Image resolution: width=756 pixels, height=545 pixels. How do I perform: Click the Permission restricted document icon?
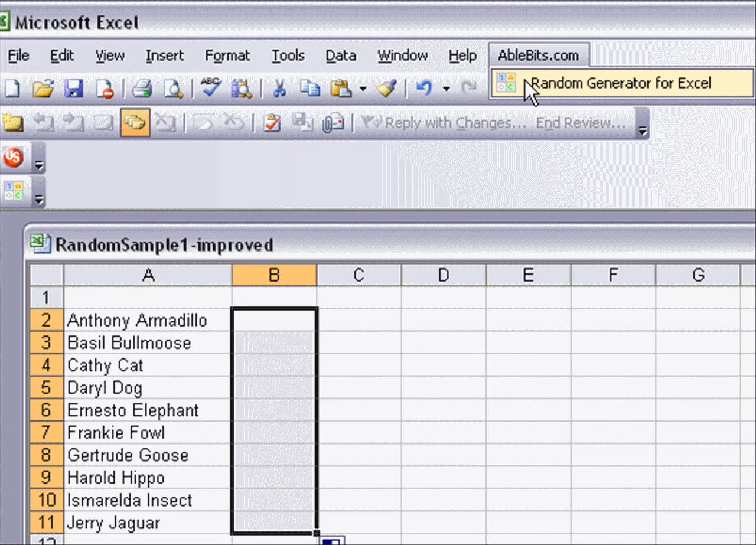[105, 89]
